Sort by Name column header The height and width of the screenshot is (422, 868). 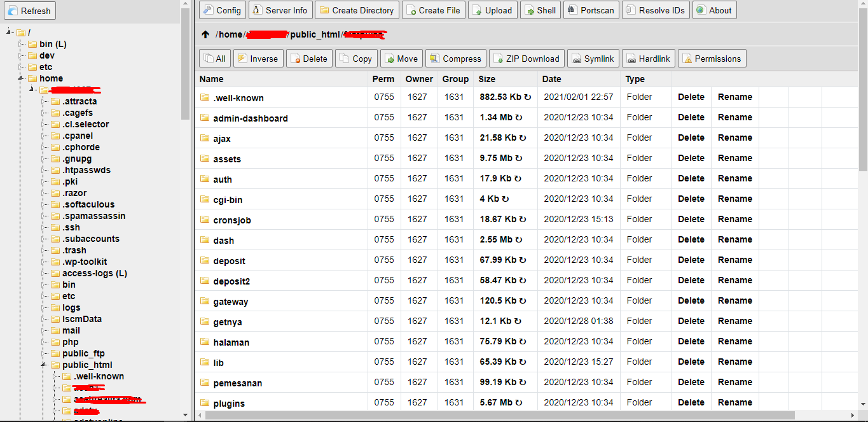coord(211,79)
